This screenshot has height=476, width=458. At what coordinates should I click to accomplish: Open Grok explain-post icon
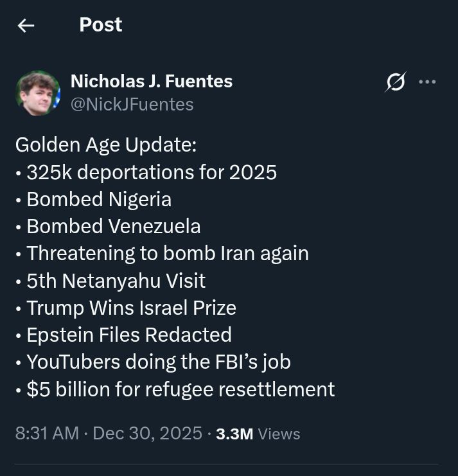[396, 82]
